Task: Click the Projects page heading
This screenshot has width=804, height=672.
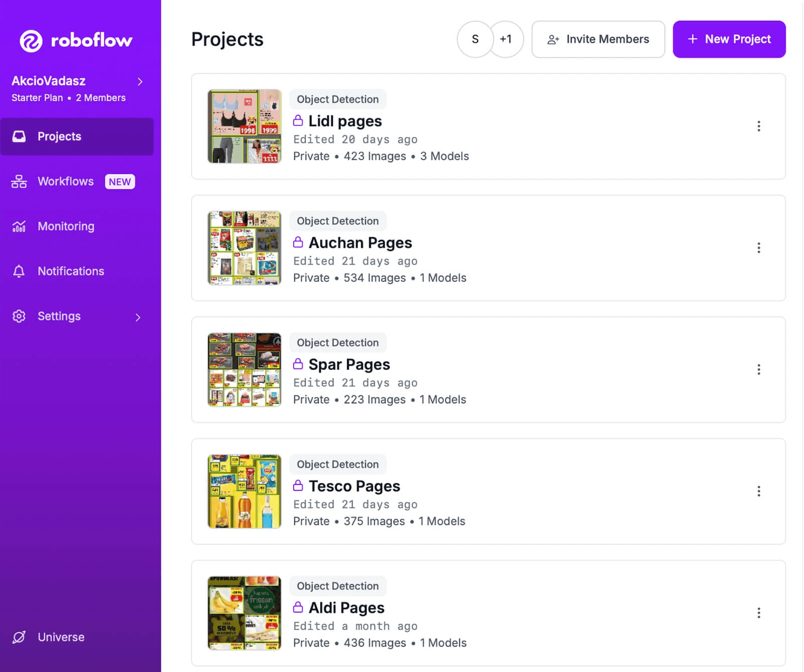Action: point(227,39)
